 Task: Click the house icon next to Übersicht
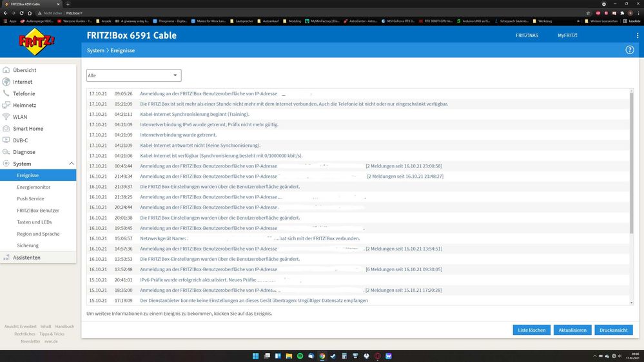coord(6,70)
